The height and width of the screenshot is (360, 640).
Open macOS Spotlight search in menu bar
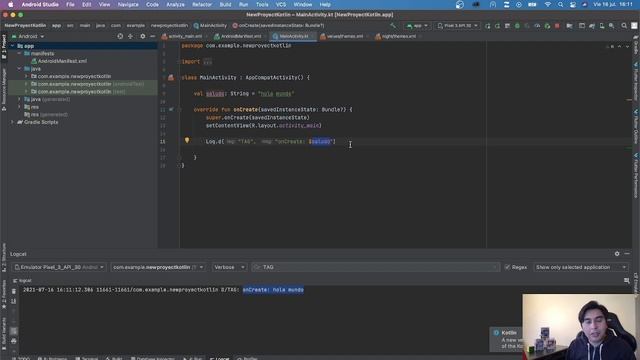click(560, 4)
